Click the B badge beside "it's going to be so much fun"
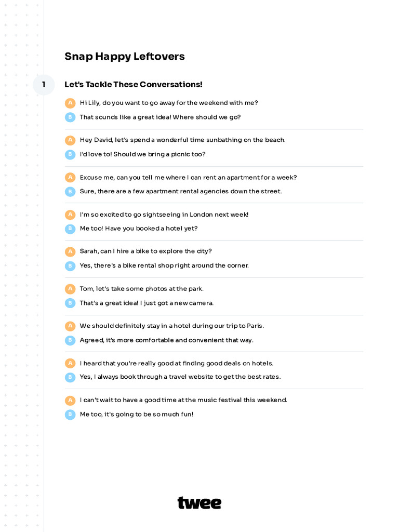 70,415
